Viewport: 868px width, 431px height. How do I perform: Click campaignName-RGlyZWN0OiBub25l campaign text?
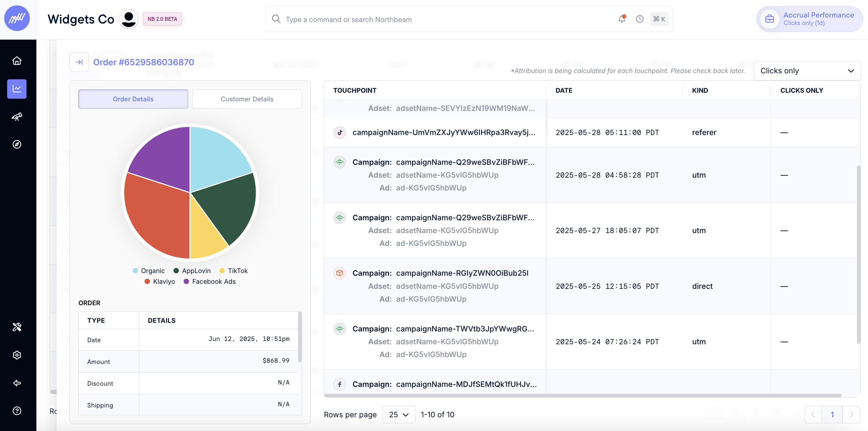pos(462,273)
